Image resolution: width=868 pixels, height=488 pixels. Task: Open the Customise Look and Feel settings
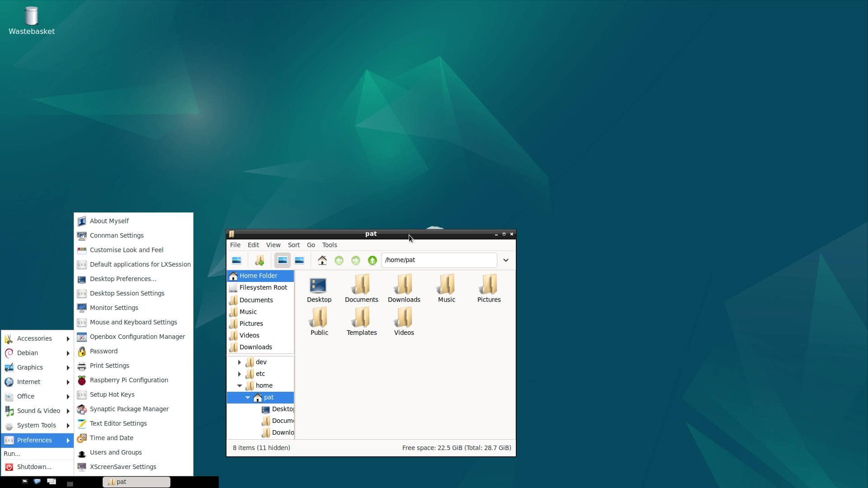point(127,250)
